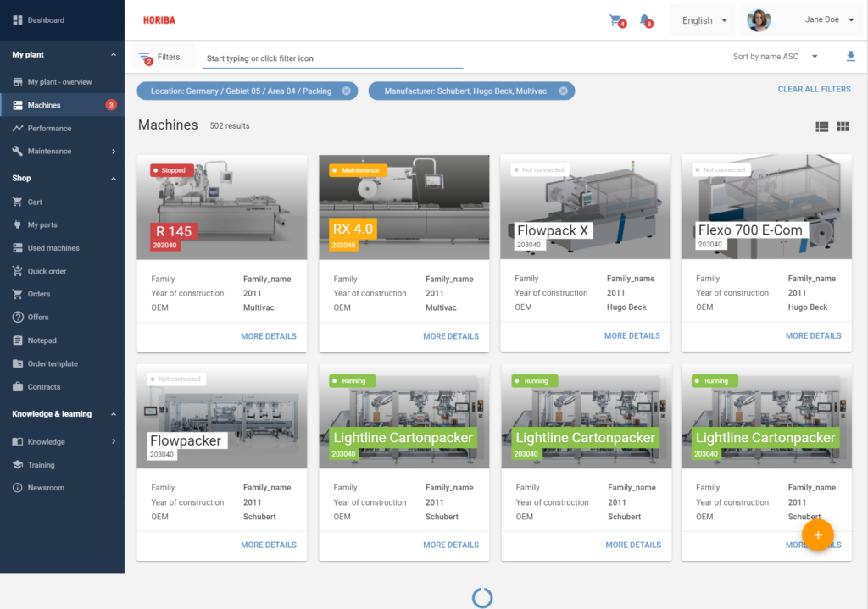Image resolution: width=868 pixels, height=609 pixels.
Task: Open notifications bell icon
Action: [x=646, y=21]
